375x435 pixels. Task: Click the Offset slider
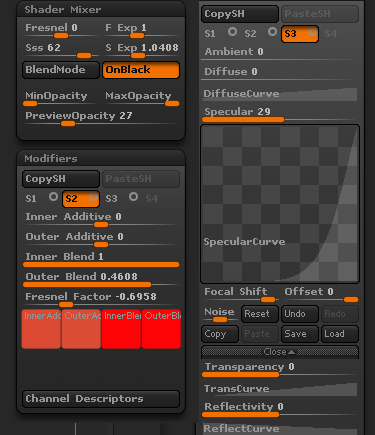pyautogui.click(x=321, y=295)
